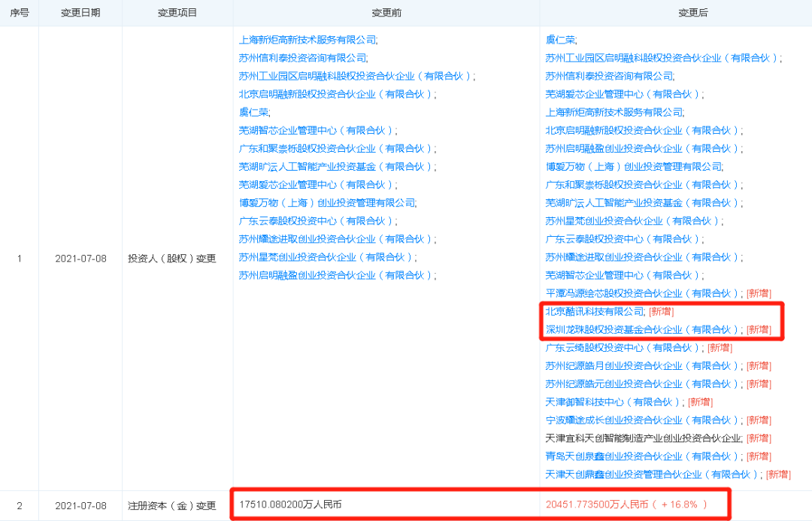Select 天津宜科天创智能制造产业创业投资合伙企业 entry
Image resolution: width=812 pixels, height=521 pixels.
tap(644, 438)
